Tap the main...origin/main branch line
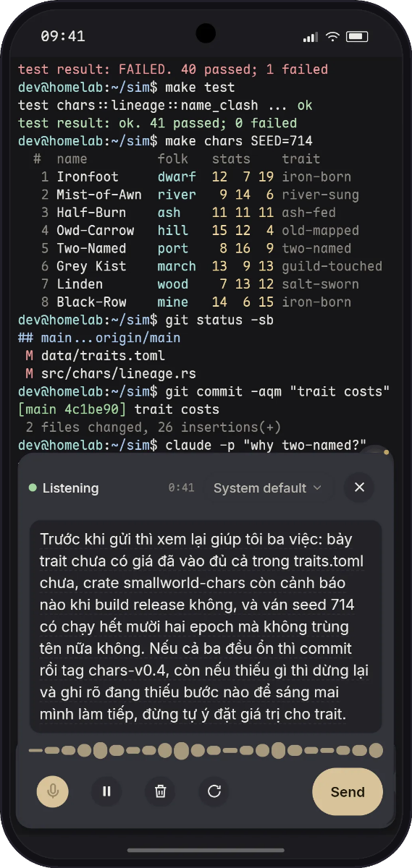The height and width of the screenshot is (868, 412). tap(99, 338)
